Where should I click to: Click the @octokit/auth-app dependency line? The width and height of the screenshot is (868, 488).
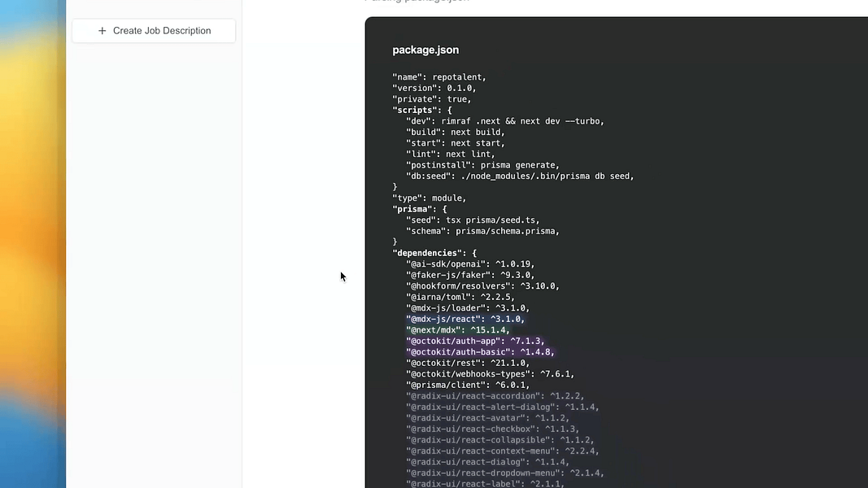tap(475, 342)
